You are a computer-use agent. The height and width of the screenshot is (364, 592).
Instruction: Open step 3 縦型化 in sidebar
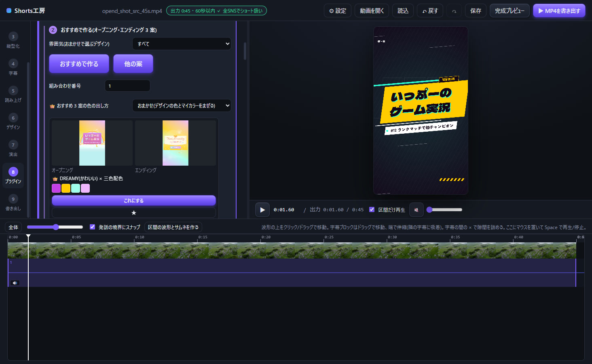coord(13,40)
